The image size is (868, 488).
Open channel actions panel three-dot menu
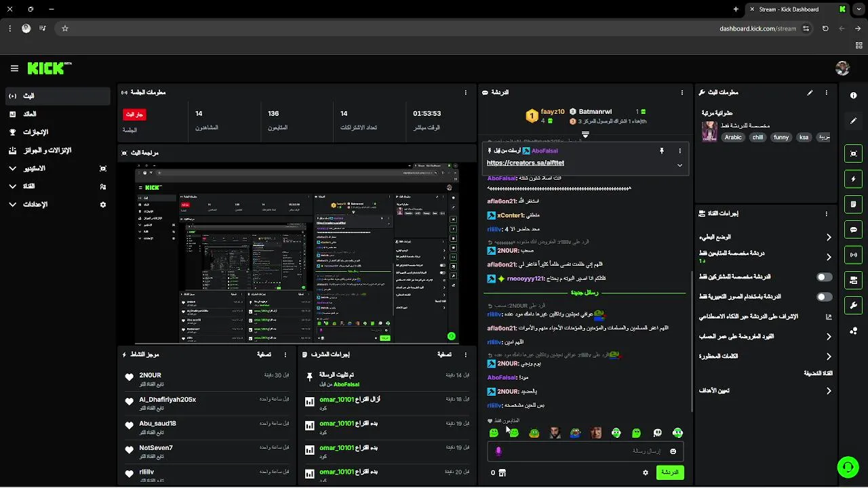(x=826, y=213)
